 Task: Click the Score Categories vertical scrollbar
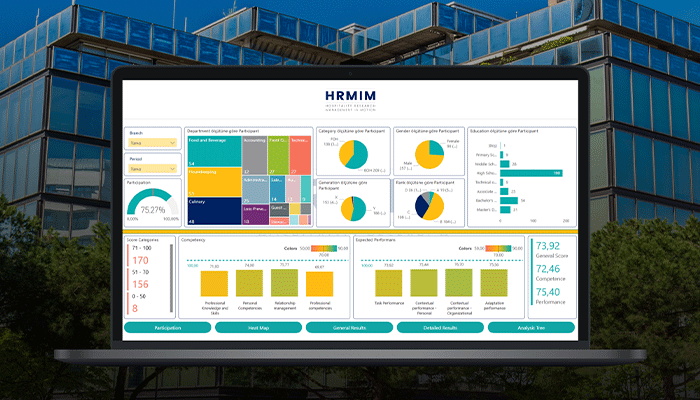tap(170, 280)
